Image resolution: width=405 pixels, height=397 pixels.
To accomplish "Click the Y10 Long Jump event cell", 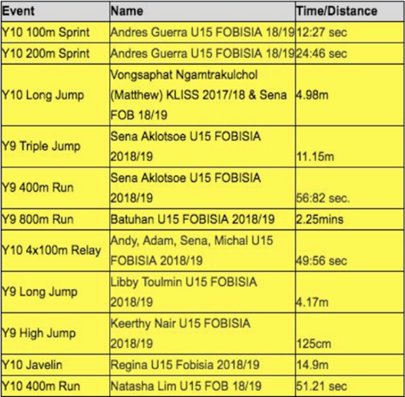I will (x=55, y=95).
